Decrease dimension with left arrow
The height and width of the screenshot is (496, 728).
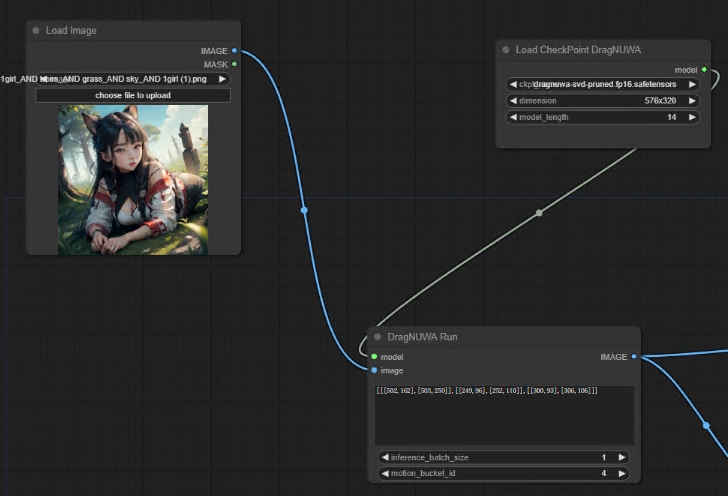click(x=513, y=101)
